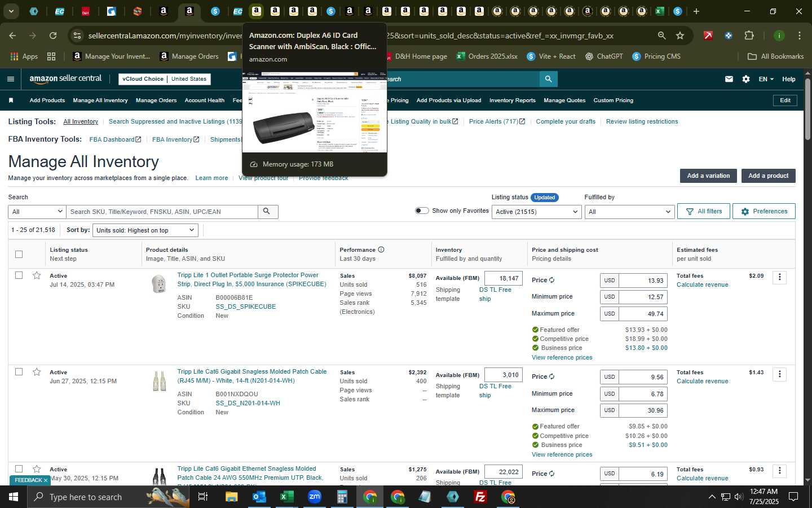Open Chrome extensions puzzle icon
The width and height of the screenshot is (812, 508).
[749, 36]
